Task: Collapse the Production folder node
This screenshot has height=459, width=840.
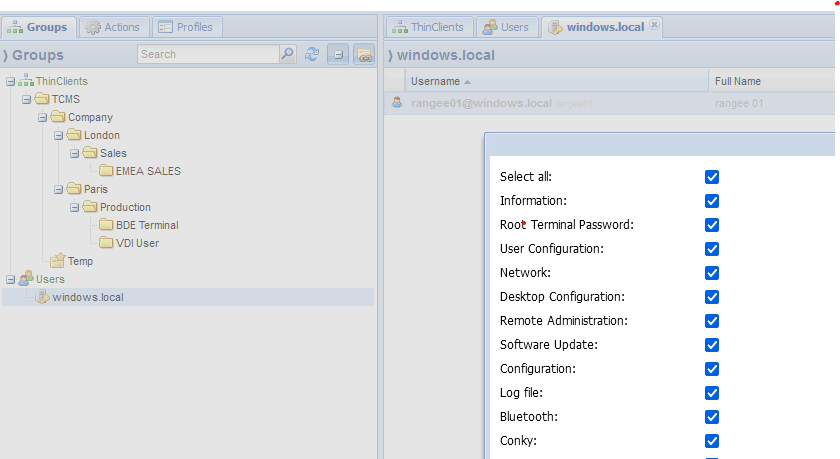Action: click(74, 207)
